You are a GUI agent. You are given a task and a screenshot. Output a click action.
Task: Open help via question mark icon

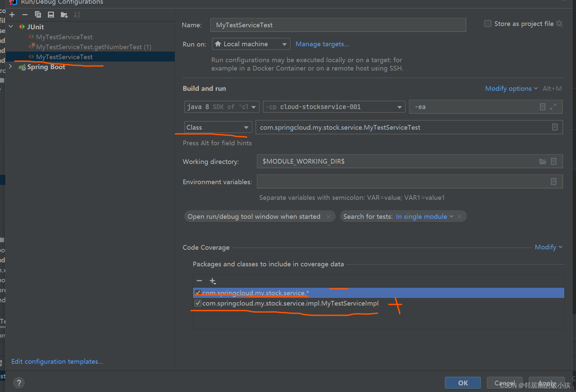[19, 383]
